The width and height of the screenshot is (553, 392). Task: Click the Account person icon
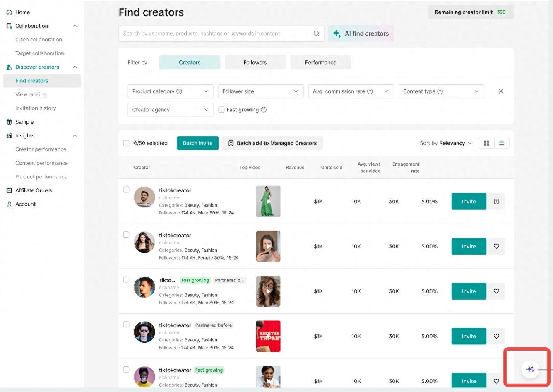tap(9, 204)
